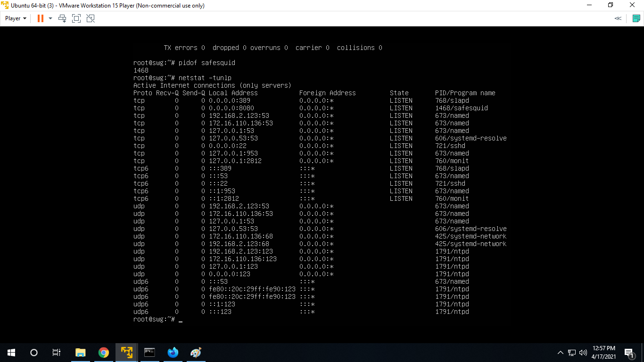Show hidden system tray icons

(x=560, y=352)
